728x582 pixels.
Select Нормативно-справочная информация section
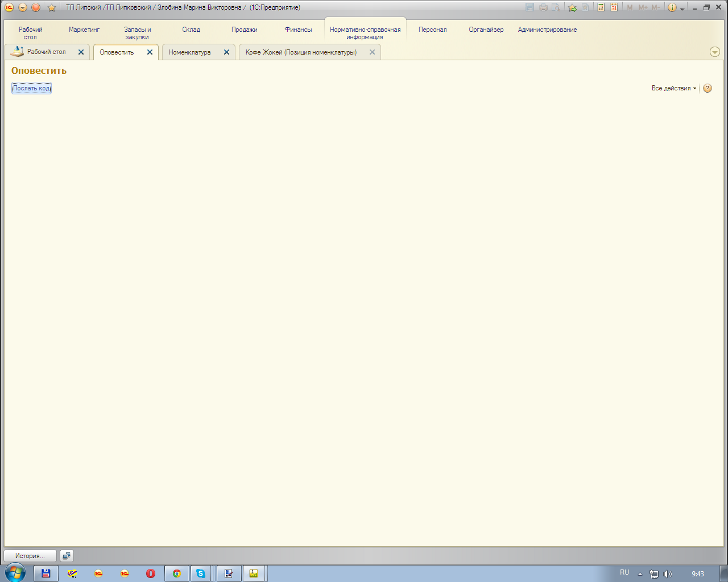click(365, 33)
